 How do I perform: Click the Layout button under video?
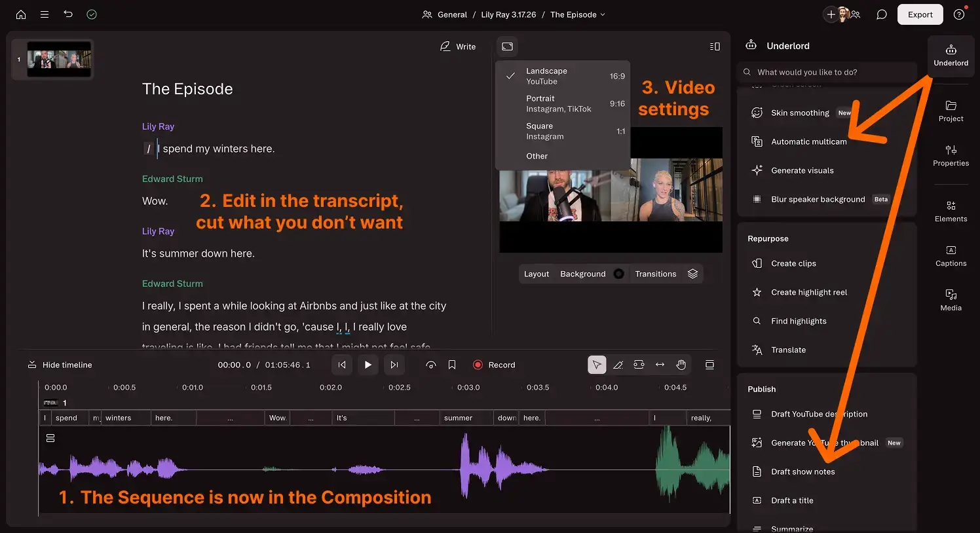pyautogui.click(x=537, y=274)
